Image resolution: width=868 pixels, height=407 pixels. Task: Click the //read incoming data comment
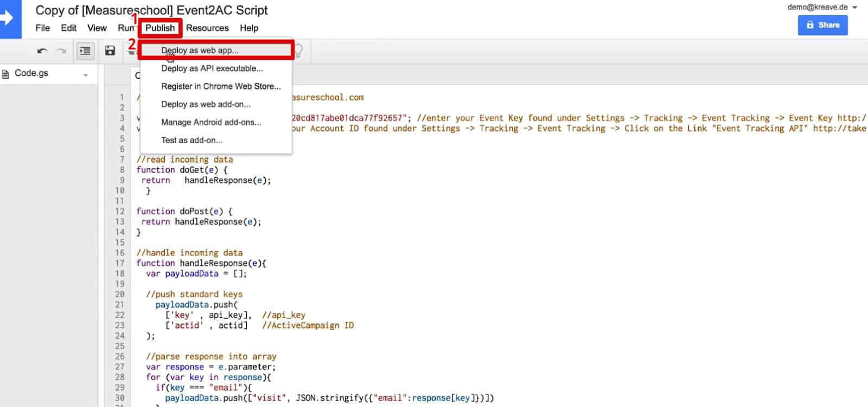(x=185, y=160)
